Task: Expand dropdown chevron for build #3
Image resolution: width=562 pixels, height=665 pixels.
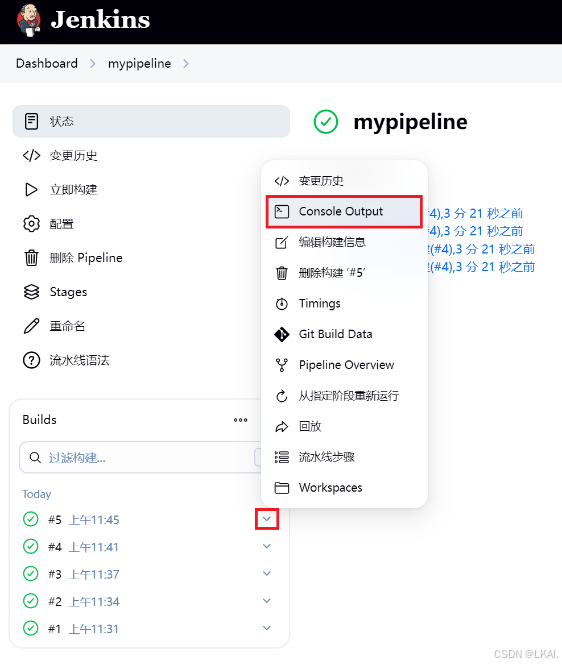Action: point(267,573)
